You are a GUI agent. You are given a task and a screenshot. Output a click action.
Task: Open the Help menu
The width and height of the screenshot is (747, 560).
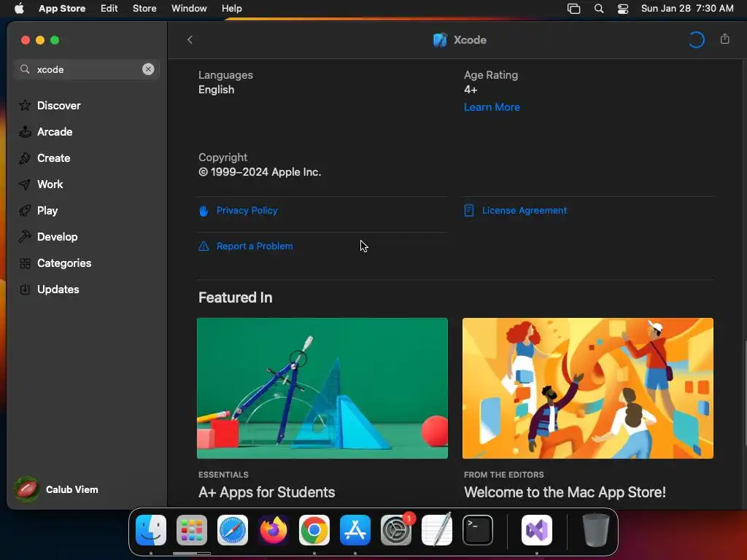(x=231, y=9)
